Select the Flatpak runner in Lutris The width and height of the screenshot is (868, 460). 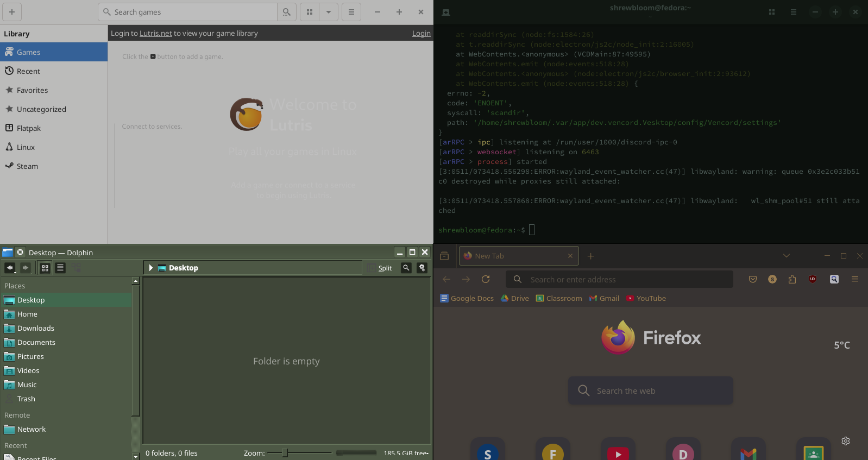[x=54, y=128]
